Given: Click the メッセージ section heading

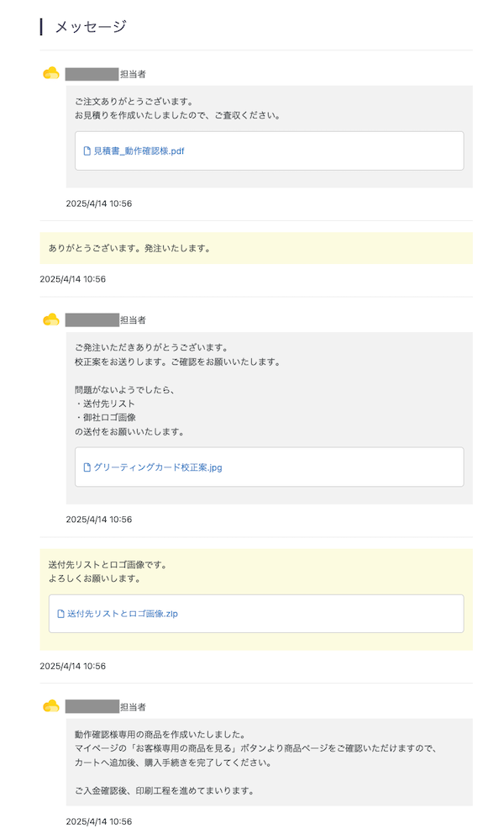Looking at the screenshot, I should (91, 27).
